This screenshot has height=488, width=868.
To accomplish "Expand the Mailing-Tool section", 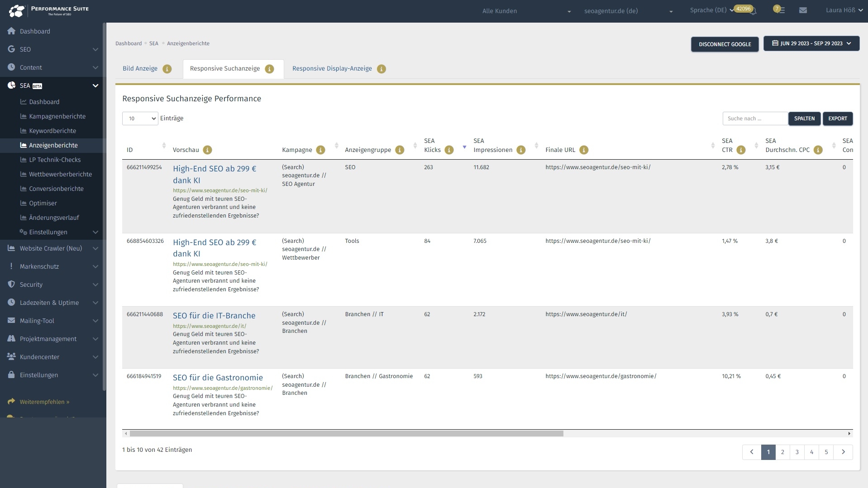I will 52,321.
